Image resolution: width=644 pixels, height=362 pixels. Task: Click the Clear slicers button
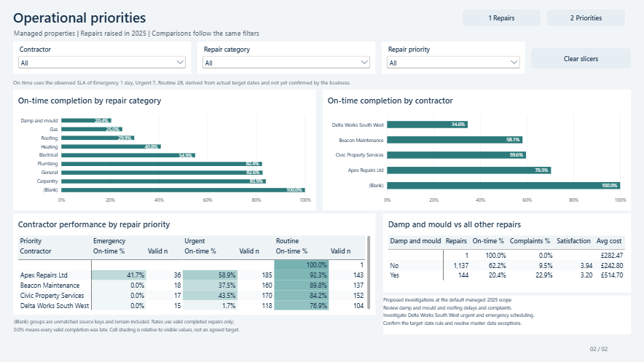(x=581, y=59)
